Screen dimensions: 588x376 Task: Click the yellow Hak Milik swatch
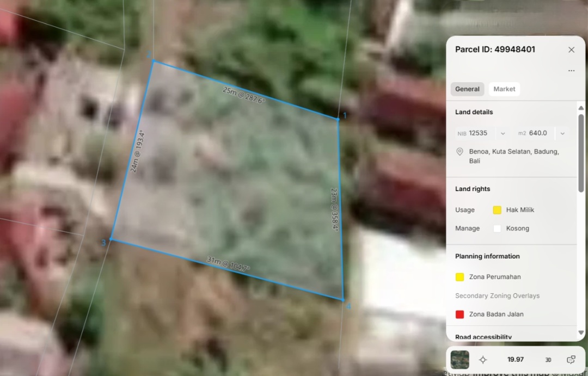coord(497,210)
